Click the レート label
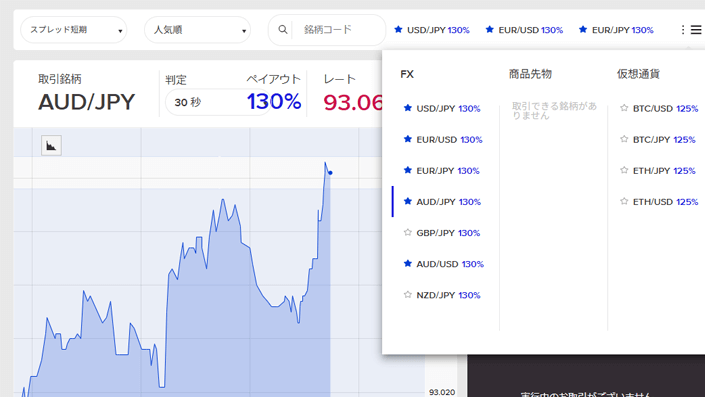The width and height of the screenshot is (705, 397). 339,79
